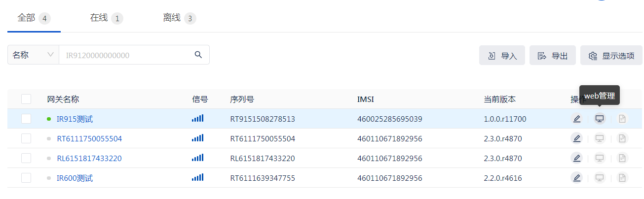Select the RT6111750055504 row checkbox
The width and height of the screenshot is (644, 199).
(x=26, y=138)
